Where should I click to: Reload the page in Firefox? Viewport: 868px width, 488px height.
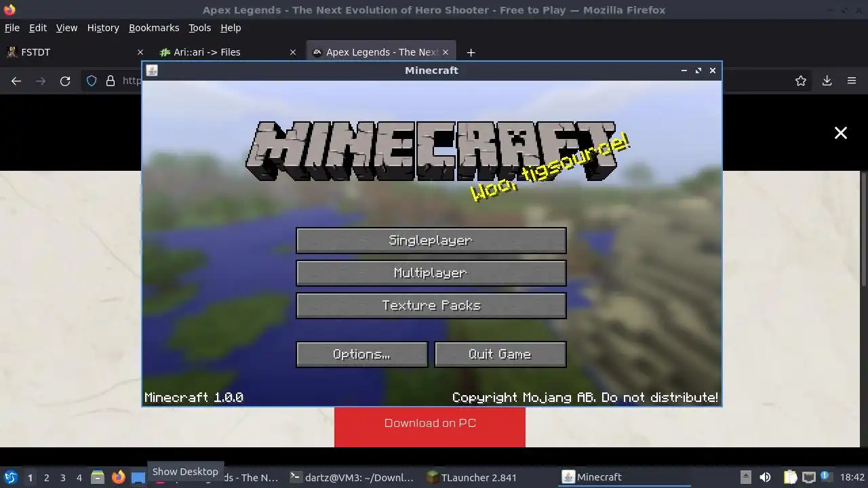click(65, 81)
